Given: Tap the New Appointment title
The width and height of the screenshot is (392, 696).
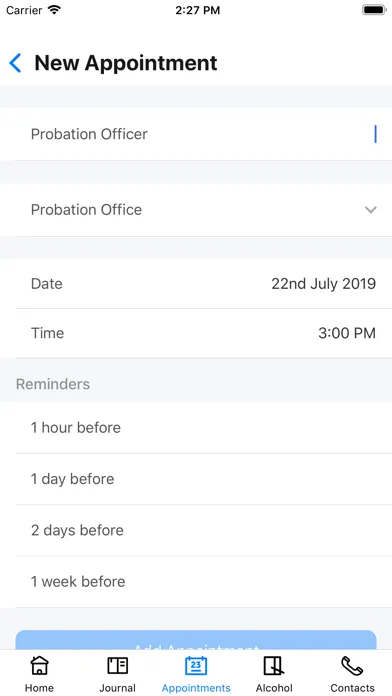Looking at the screenshot, I should (126, 63).
